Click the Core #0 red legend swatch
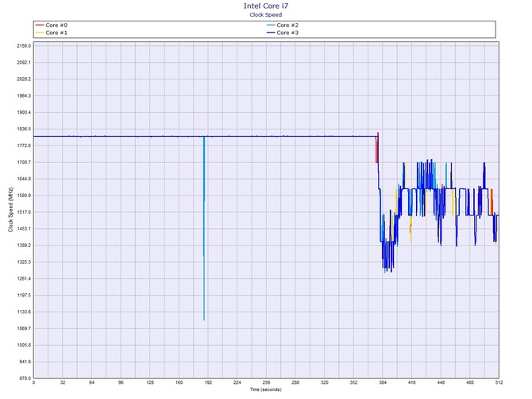The image size is (532, 399). pyautogui.click(x=40, y=25)
